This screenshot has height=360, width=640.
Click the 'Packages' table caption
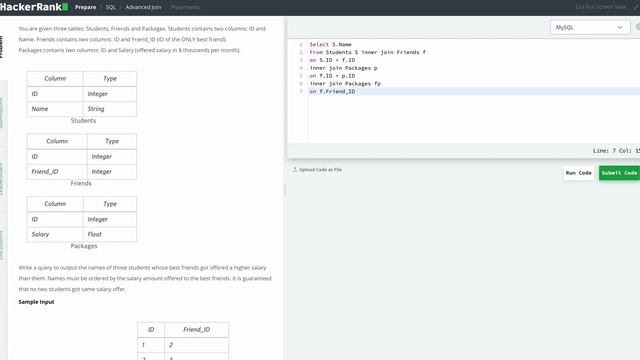click(x=84, y=246)
